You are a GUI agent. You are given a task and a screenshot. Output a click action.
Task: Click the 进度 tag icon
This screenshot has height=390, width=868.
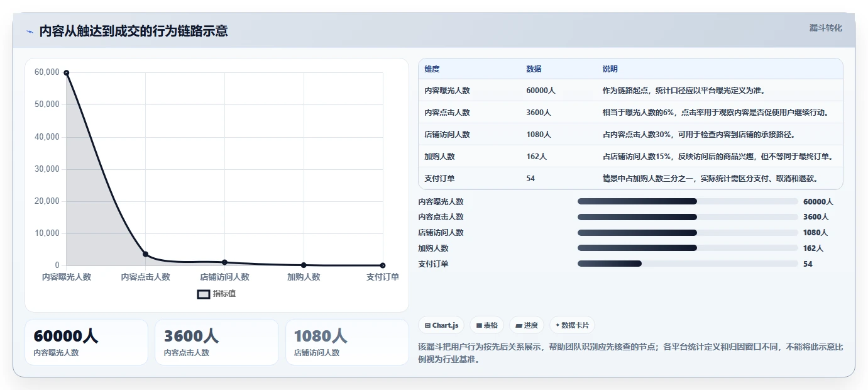click(x=519, y=325)
